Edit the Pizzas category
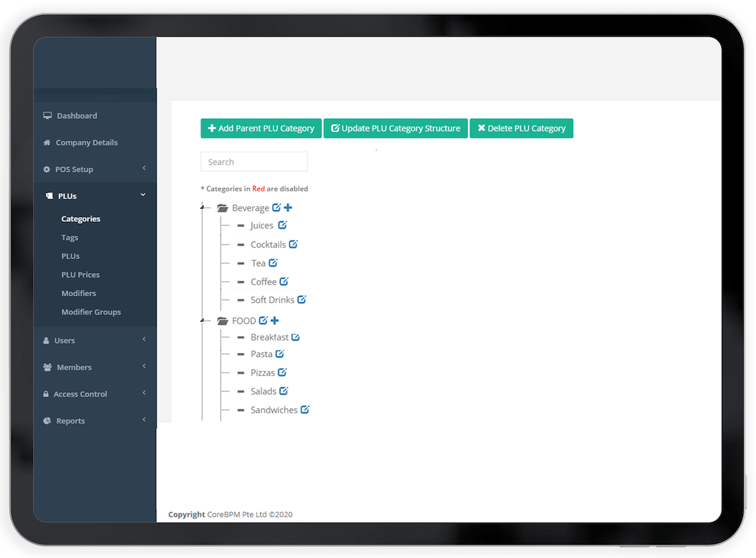The width and height of the screenshot is (756, 558). pos(282,372)
